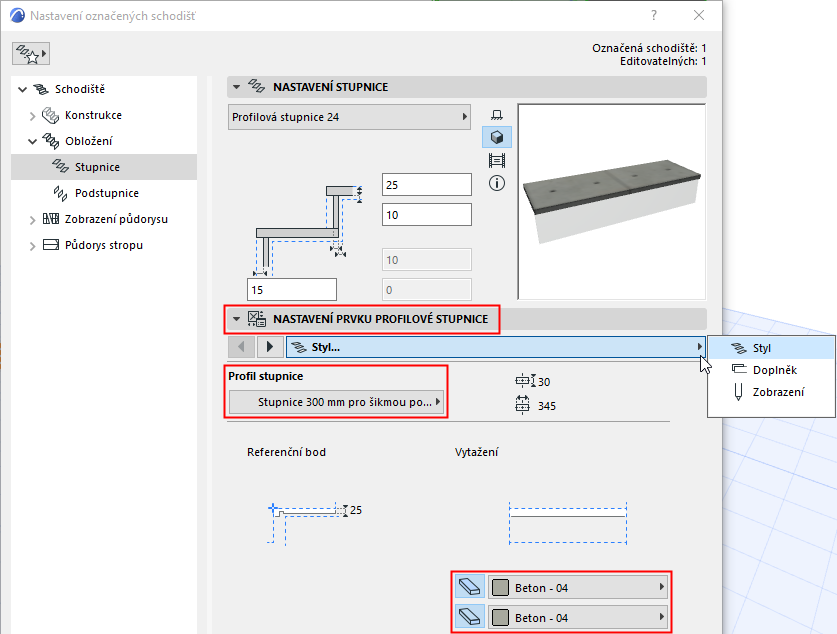
Task: Expand the Zobrazení půdorysu node
Action: pos(32,220)
